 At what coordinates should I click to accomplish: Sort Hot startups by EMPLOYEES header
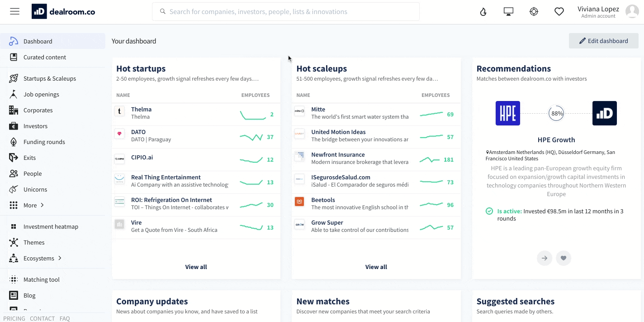[256, 95]
